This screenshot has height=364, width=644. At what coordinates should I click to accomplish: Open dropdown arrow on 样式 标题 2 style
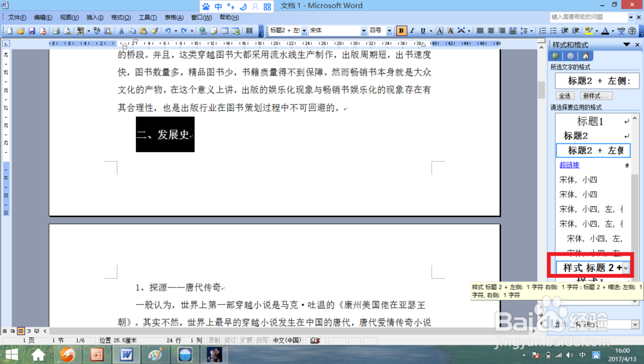pos(625,268)
